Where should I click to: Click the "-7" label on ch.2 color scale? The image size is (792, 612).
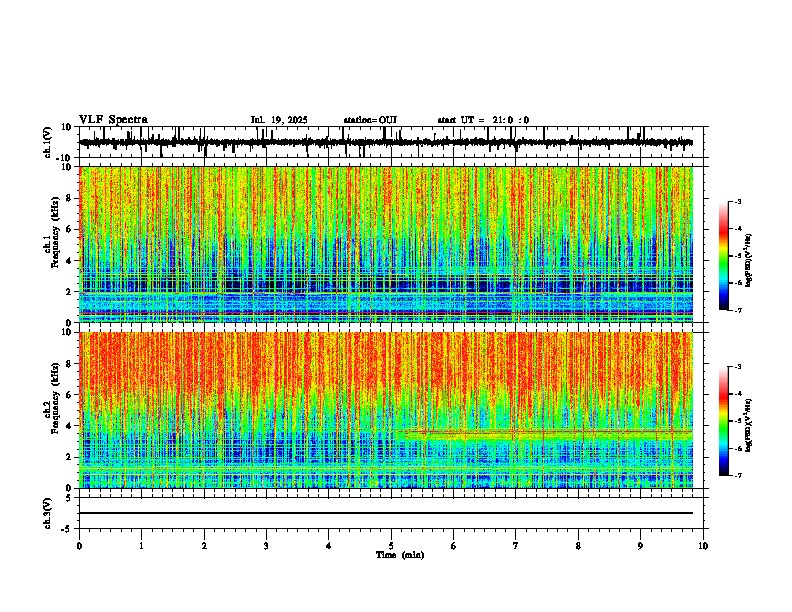coord(737,476)
